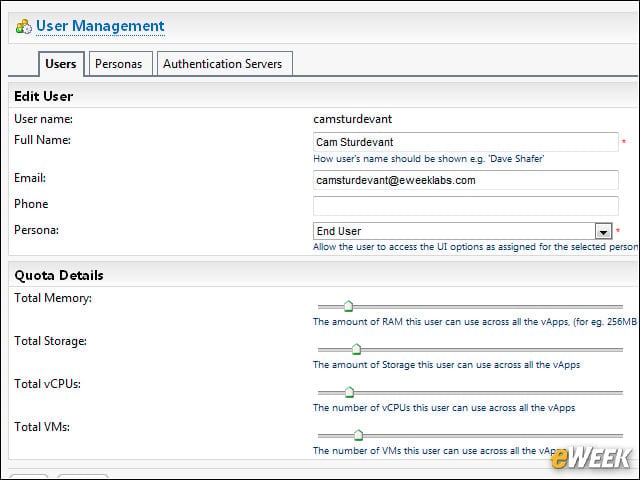Click the User Management icon

pos(24,27)
